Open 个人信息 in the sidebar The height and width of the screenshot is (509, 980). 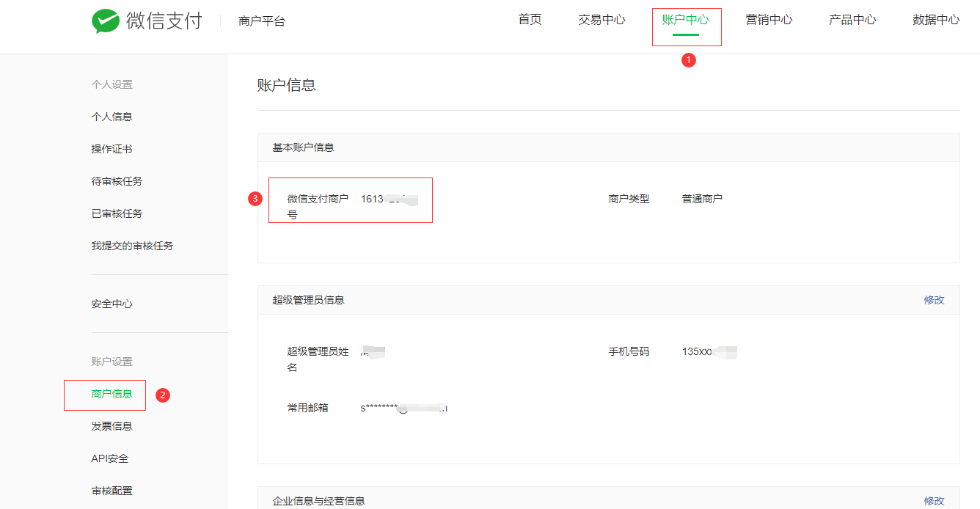tap(111, 117)
